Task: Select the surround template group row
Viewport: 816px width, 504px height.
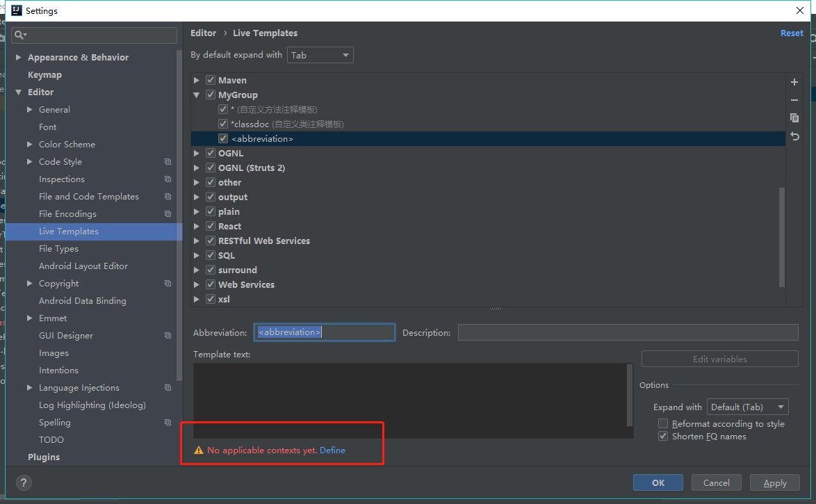Action: coord(488,270)
